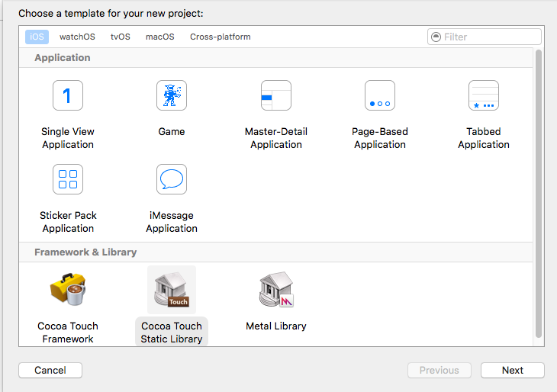Pick the Cocoa Touch Framework toolbox icon
This screenshot has height=392, width=557.
pyautogui.click(x=68, y=289)
